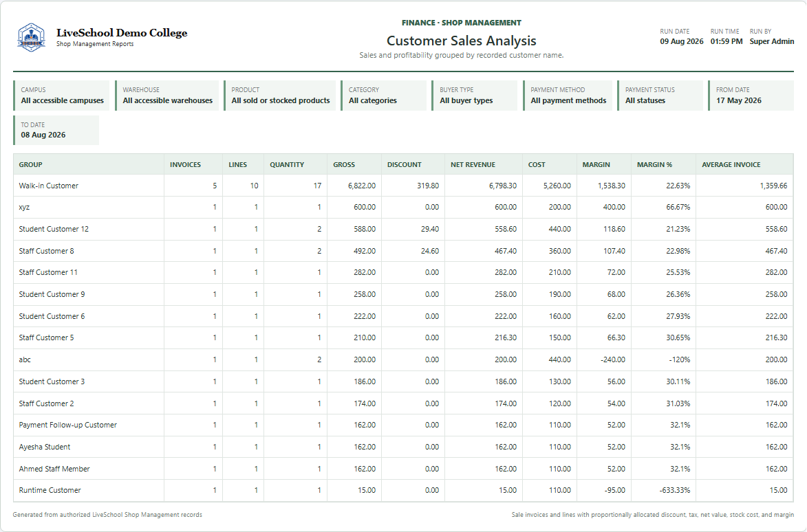The width and height of the screenshot is (807, 532).
Task: Click 'Super Admin' run by value
Action: pos(771,42)
